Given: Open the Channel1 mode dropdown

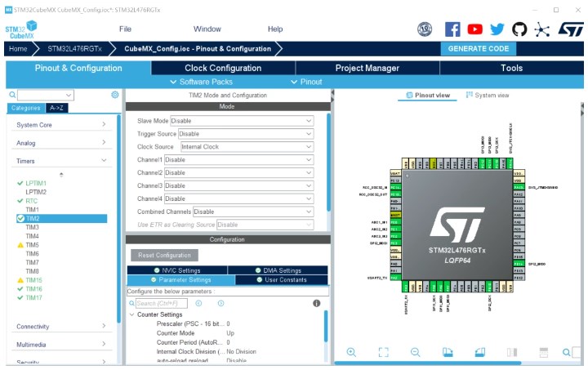Looking at the screenshot, I should 238,159.
